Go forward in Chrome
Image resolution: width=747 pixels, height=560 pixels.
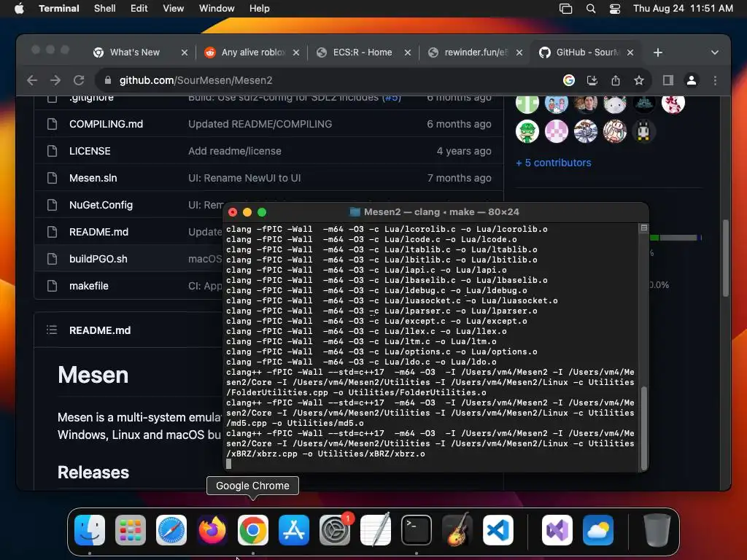click(x=55, y=80)
